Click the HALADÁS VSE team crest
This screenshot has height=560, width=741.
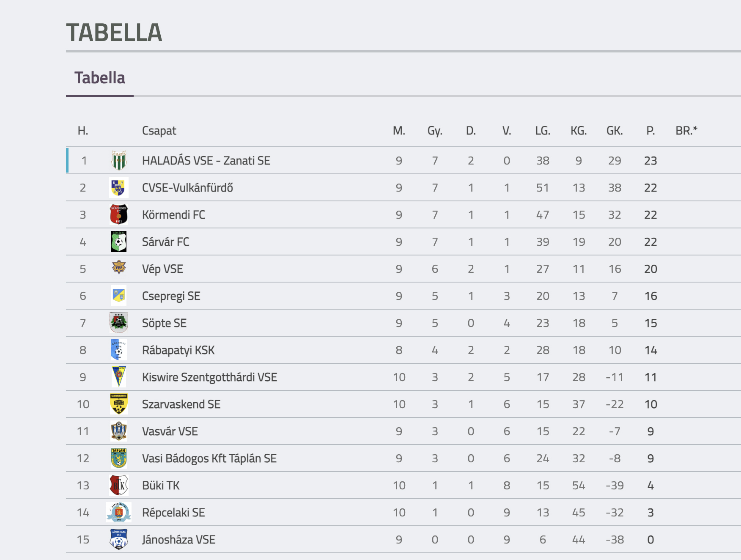(x=119, y=160)
